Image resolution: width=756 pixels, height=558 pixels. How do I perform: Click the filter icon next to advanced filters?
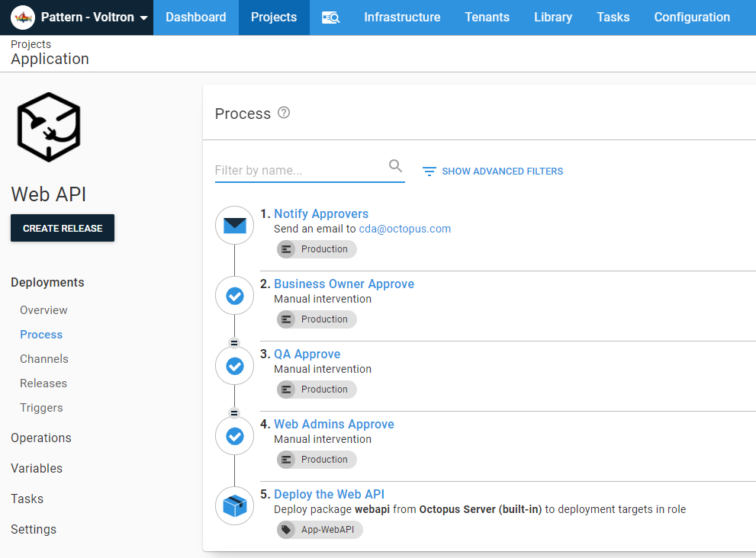(429, 172)
